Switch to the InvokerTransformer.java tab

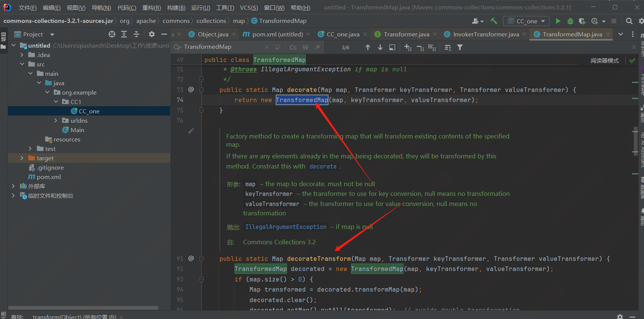486,34
